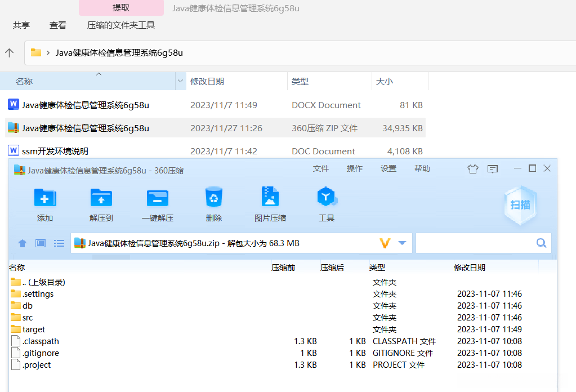The image size is (576, 392).
Task: Select the .settings folder name
Action: (x=38, y=294)
